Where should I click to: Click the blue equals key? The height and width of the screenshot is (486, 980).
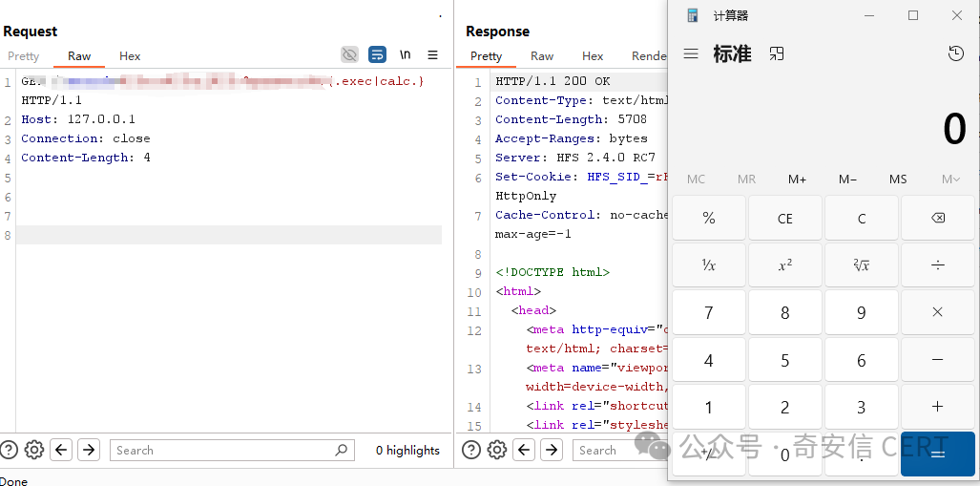tap(937, 454)
